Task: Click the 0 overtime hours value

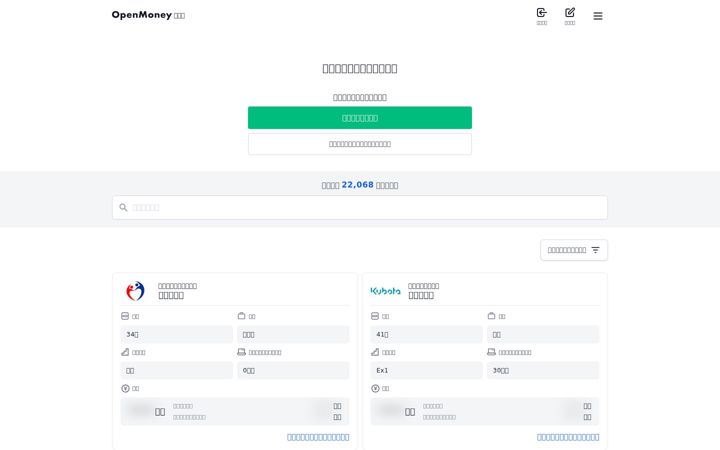Action: [293, 370]
